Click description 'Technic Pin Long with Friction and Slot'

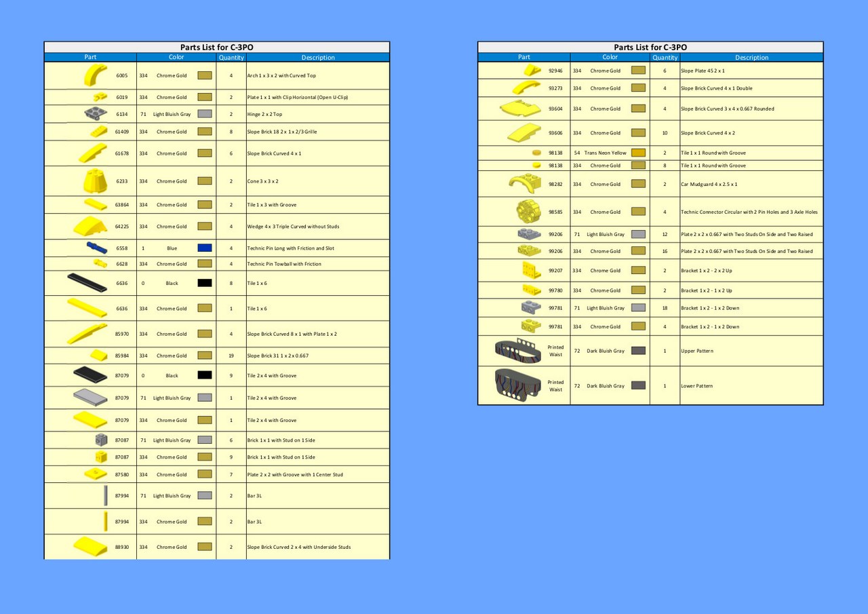pos(290,248)
